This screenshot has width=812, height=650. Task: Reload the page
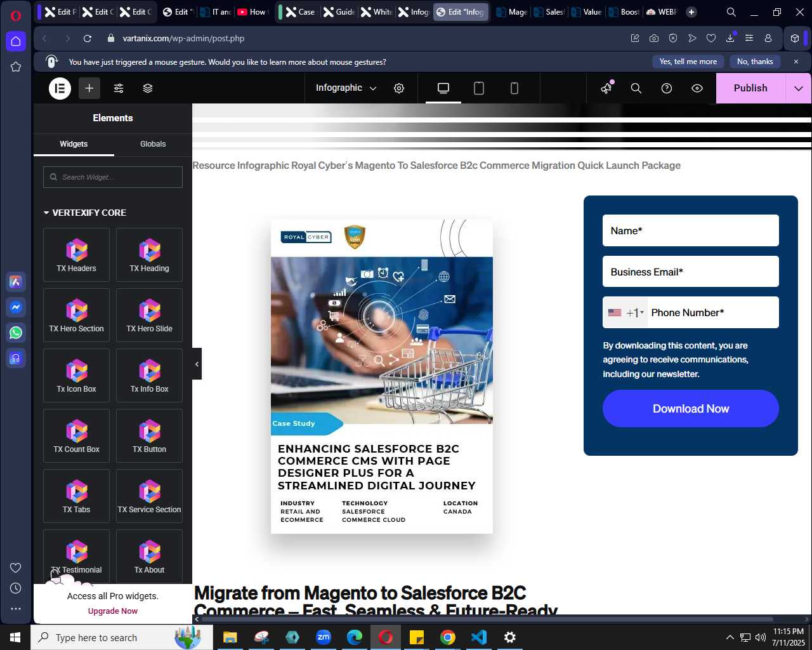[88, 38]
